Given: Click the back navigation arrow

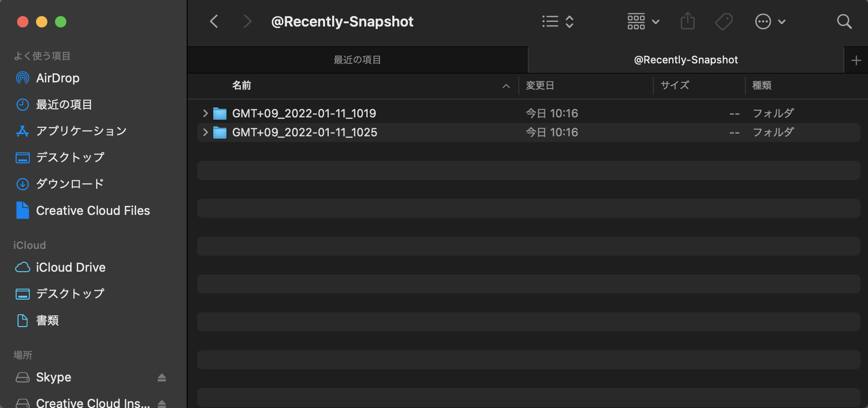Looking at the screenshot, I should coord(214,21).
